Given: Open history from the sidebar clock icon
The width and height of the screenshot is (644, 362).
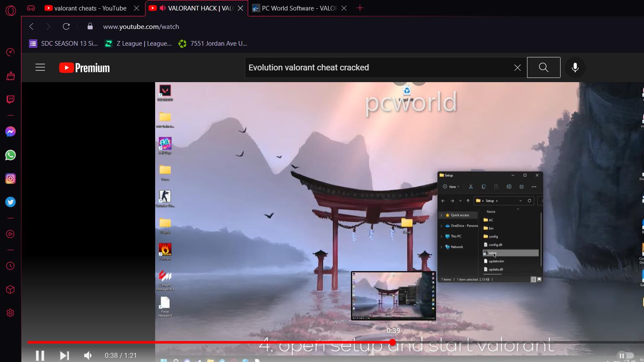Looking at the screenshot, I should pos(10,266).
